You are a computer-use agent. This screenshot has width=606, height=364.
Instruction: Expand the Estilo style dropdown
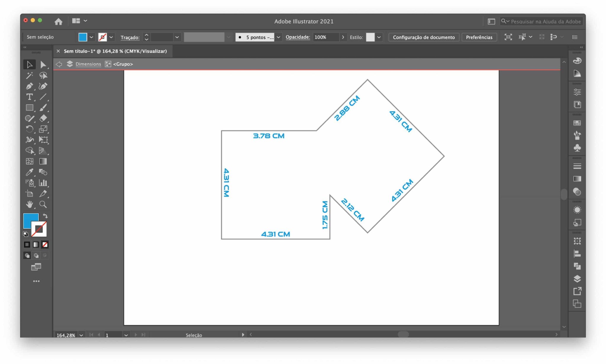(x=379, y=37)
